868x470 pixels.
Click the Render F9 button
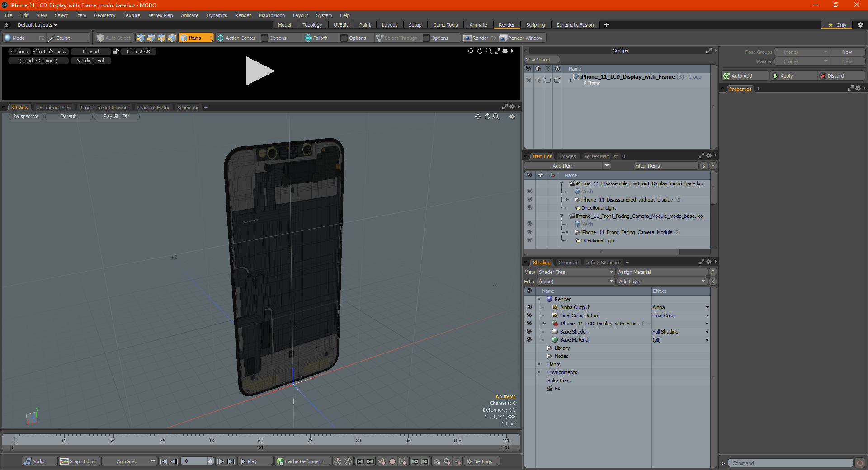[480, 38]
